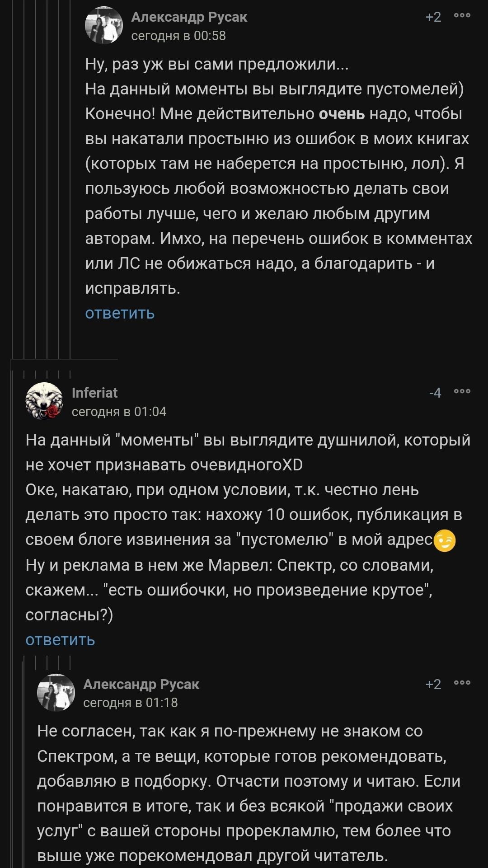Open Александр Русак's name on the 00:58 comment
The height and width of the screenshot is (868, 488).
coord(189,17)
